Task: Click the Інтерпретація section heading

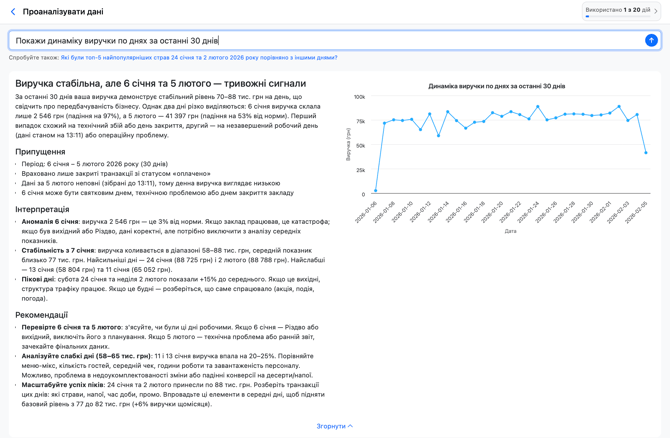Action: tap(42, 209)
